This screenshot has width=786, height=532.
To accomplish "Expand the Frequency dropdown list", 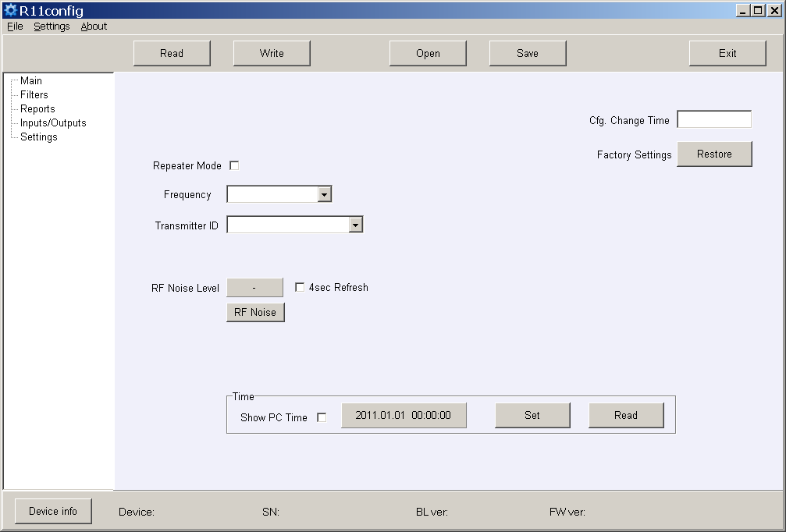I will [325, 194].
